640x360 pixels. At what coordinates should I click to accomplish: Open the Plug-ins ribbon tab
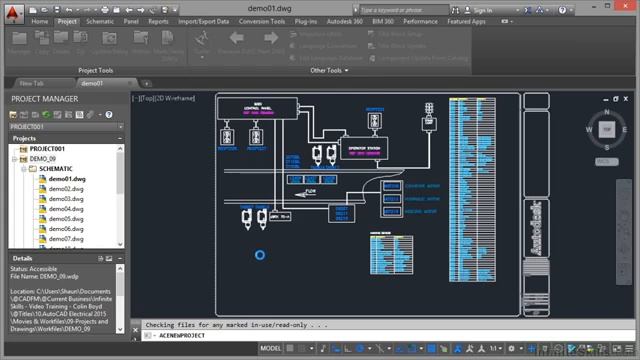(x=306, y=21)
